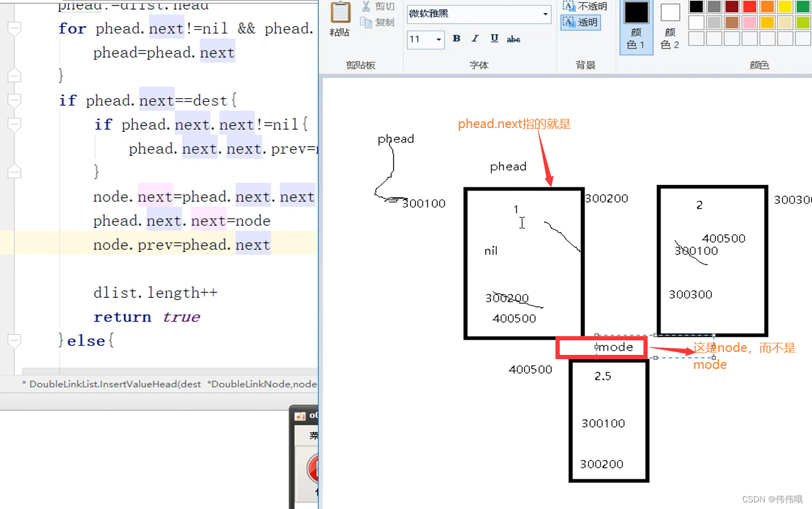Pick the green swatch in the top row

click(803, 7)
